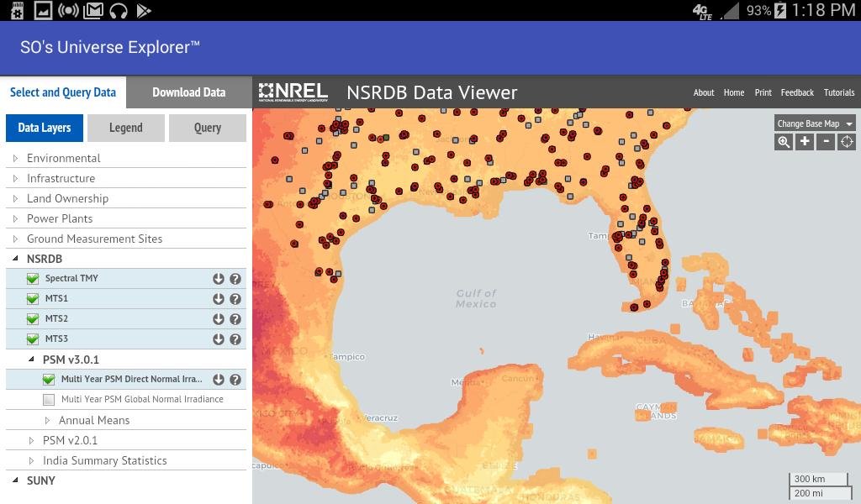Click the Veracruz city label on map

(x=380, y=417)
